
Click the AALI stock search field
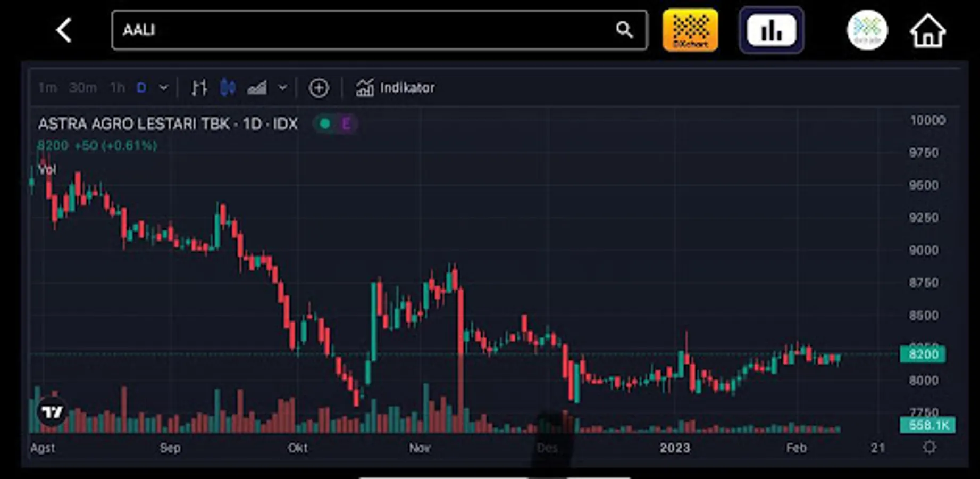coord(380,30)
